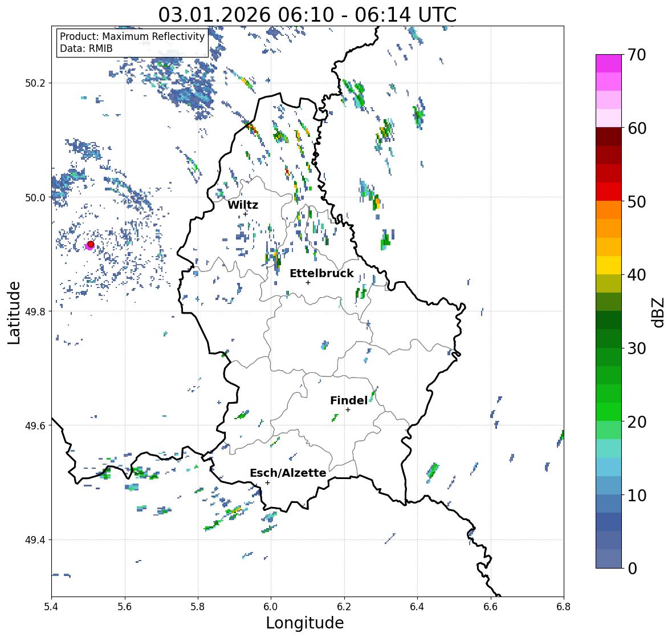Click the 40 tick label on colorbar
This screenshot has height=637, width=672.
637,275
